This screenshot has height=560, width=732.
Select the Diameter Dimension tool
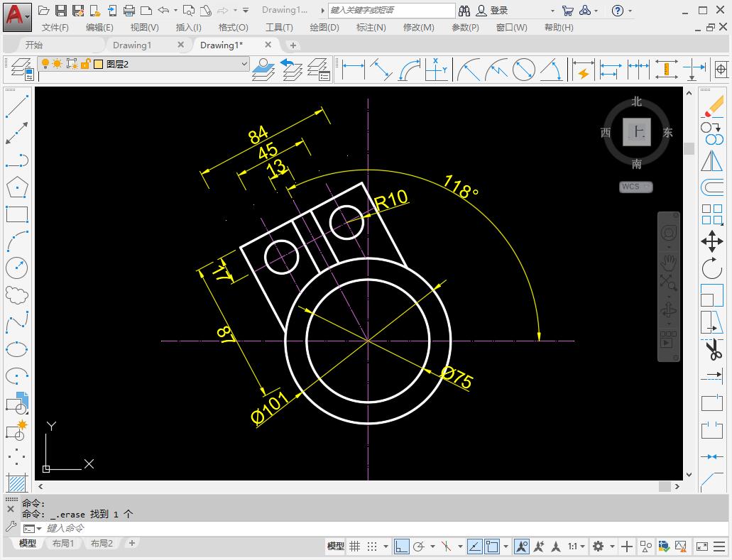click(x=523, y=70)
